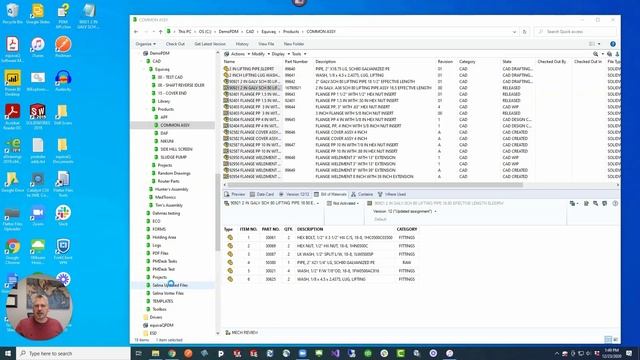The height and width of the screenshot is (360, 640).
Task: Click the BOM export icon left of help
Action: [x=604, y=203]
